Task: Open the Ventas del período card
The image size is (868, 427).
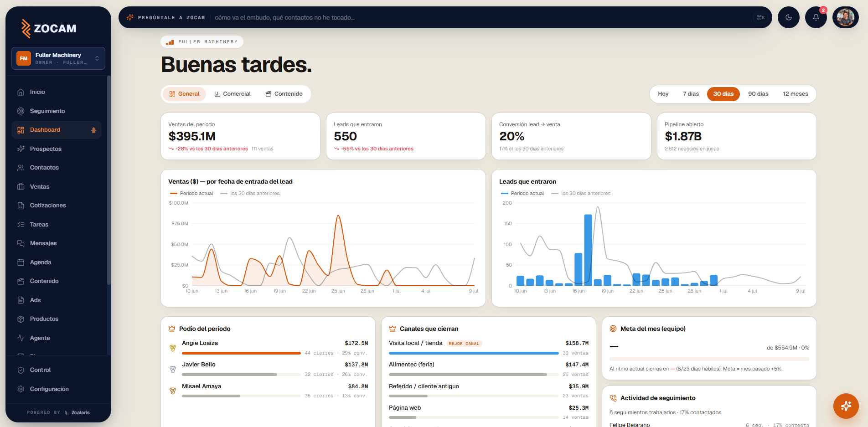Action: click(240, 136)
